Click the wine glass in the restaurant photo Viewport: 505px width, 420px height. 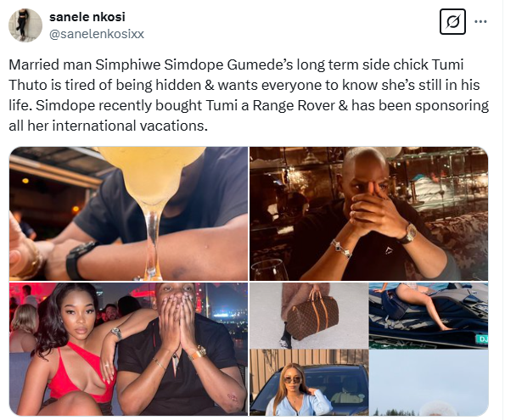click(x=269, y=270)
